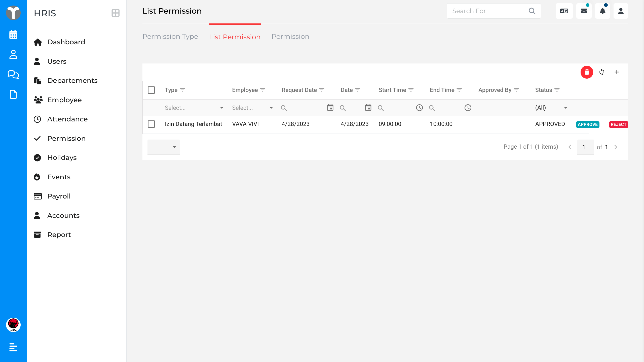Switch to the Permission Type tab
644x362 pixels.
pyautogui.click(x=170, y=37)
